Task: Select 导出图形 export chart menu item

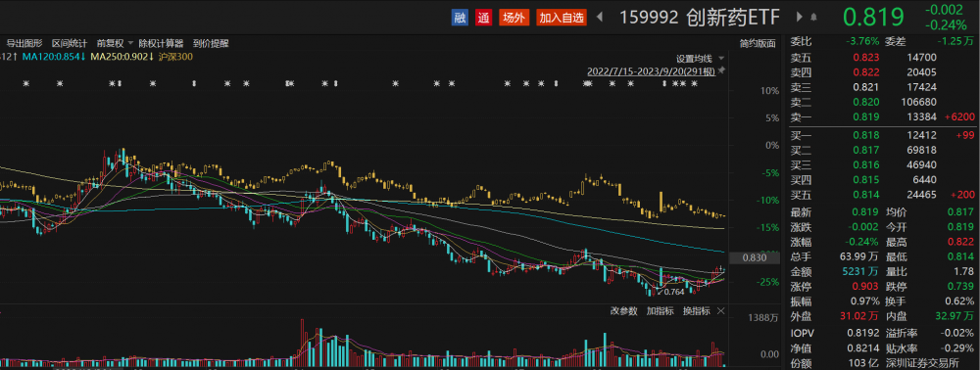Action: tap(24, 44)
